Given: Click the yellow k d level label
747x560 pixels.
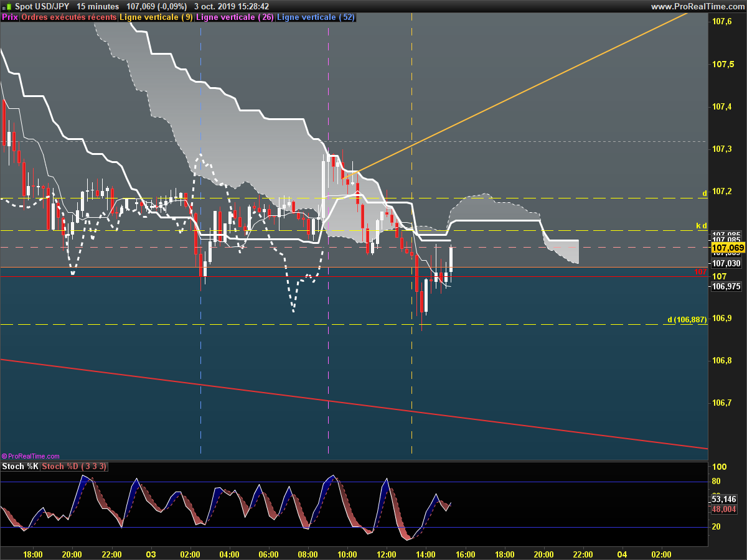Looking at the screenshot, I should pos(702,225).
